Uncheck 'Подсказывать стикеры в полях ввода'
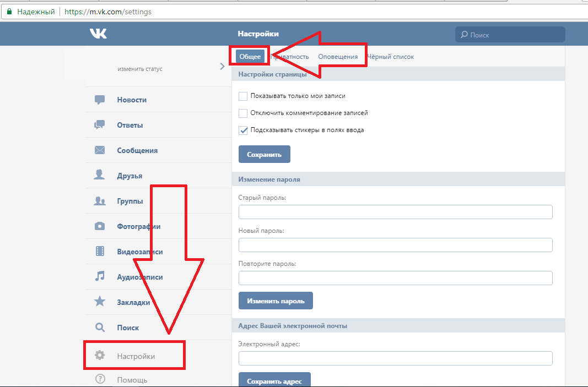The height and width of the screenshot is (387, 588). [243, 130]
